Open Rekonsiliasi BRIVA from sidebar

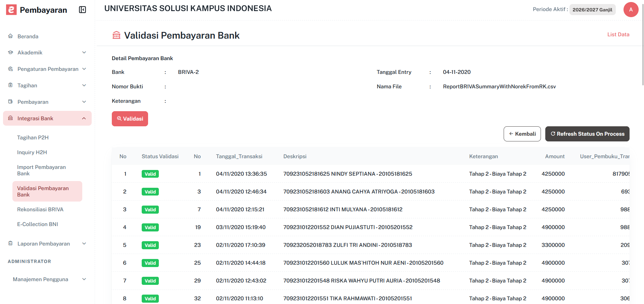40,209
